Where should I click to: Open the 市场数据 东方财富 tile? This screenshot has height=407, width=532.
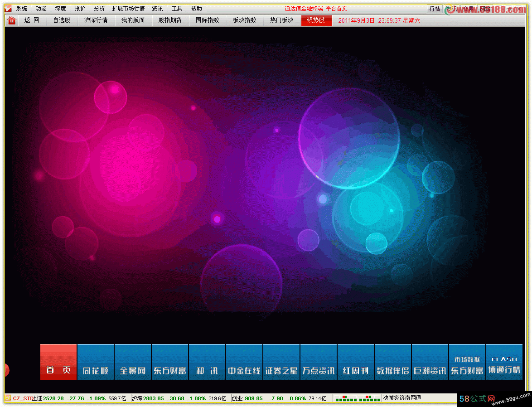point(467,362)
